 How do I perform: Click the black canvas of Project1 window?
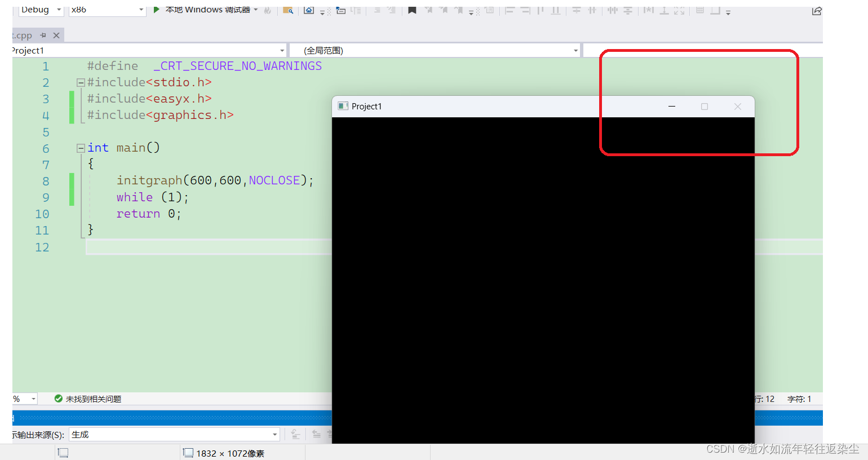point(543,280)
